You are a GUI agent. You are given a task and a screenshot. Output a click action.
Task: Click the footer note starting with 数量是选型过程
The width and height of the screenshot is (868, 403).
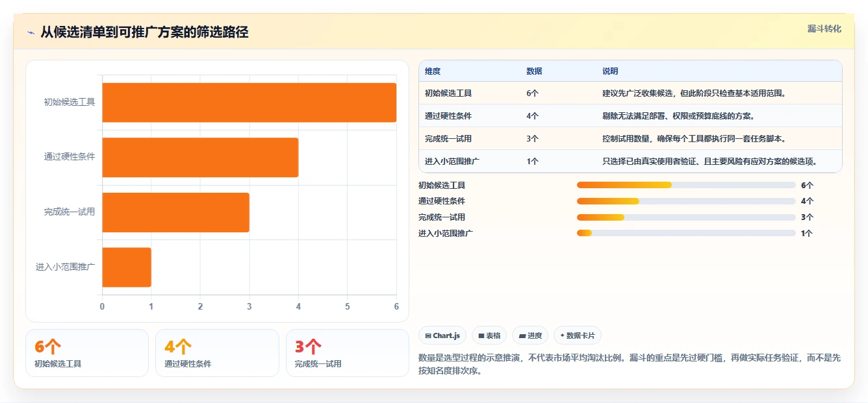coord(630,365)
